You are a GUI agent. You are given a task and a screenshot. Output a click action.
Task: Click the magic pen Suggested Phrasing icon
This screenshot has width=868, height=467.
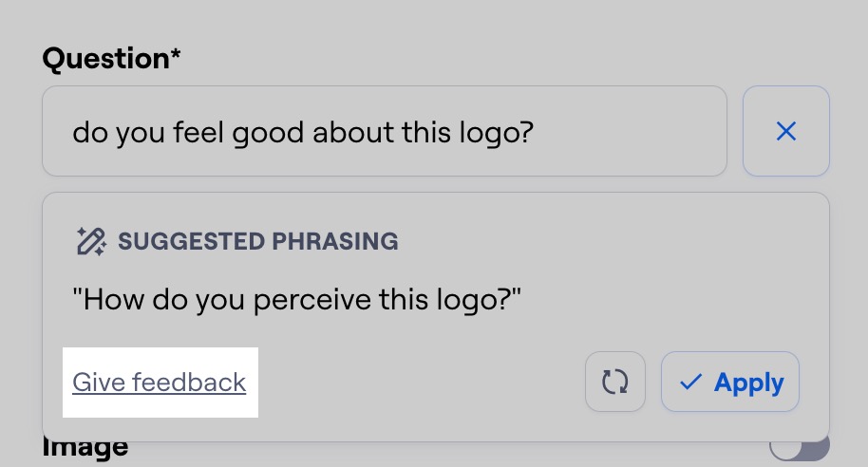pos(90,241)
